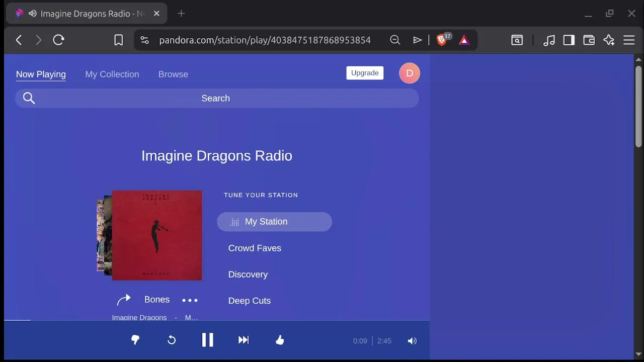Image resolution: width=644 pixels, height=362 pixels.
Task: Click the search magnifier icon
Action: click(29, 98)
